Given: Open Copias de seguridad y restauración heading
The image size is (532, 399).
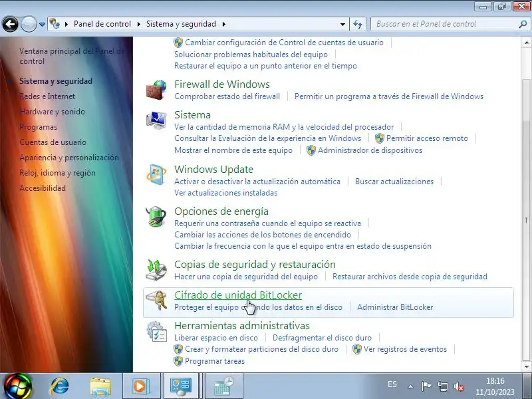Looking at the screenshot, I should (x=255, y=264).
